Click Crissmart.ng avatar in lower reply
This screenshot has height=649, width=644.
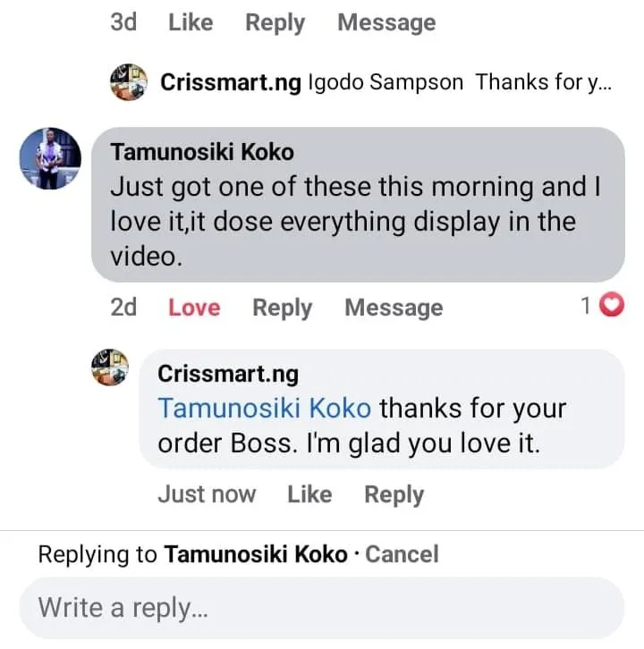(112, 367)
